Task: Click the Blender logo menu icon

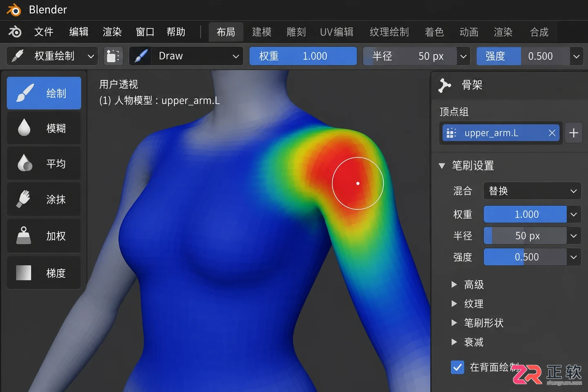Action: tap(15, 32)
